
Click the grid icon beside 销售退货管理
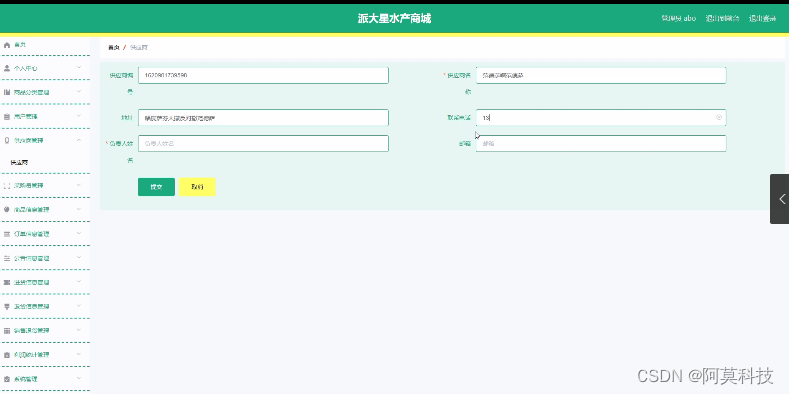[x=7, y=331]
